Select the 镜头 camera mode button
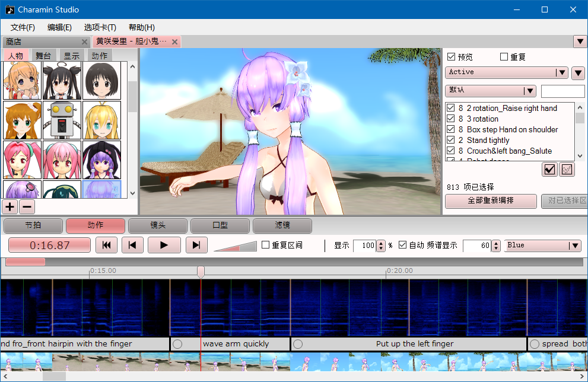 [158, 225]
